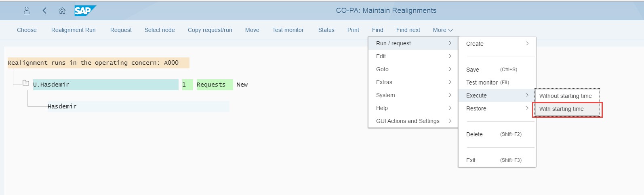644x195 pixels.
Task: Go back with the back arrow
Action: click(x=44, y=11)
